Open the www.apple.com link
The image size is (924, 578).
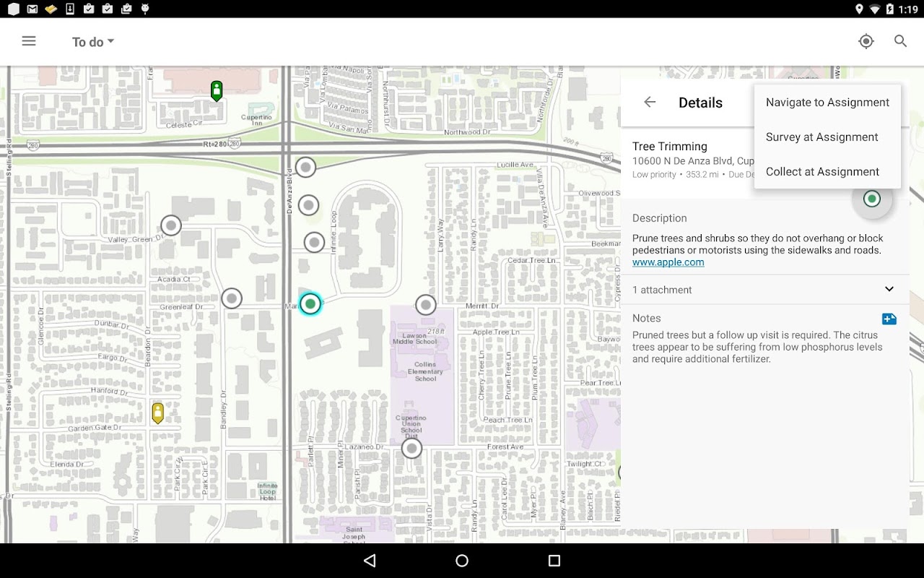point(668,262)
